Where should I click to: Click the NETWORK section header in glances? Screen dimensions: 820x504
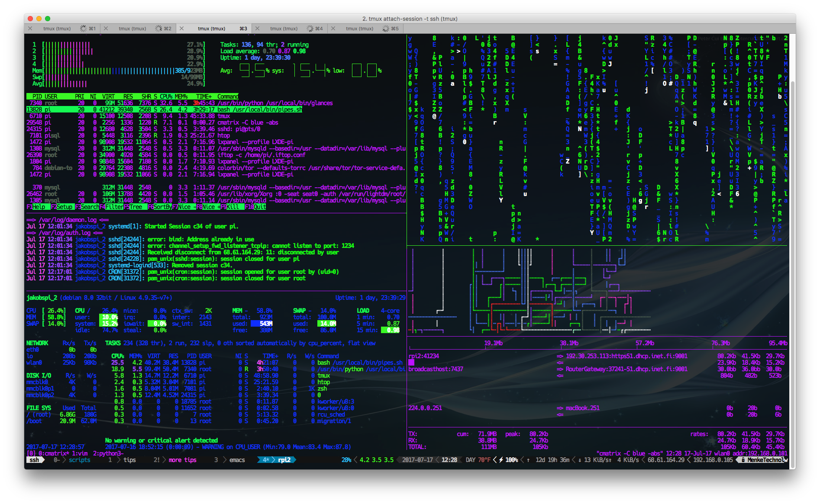[37, 343]
